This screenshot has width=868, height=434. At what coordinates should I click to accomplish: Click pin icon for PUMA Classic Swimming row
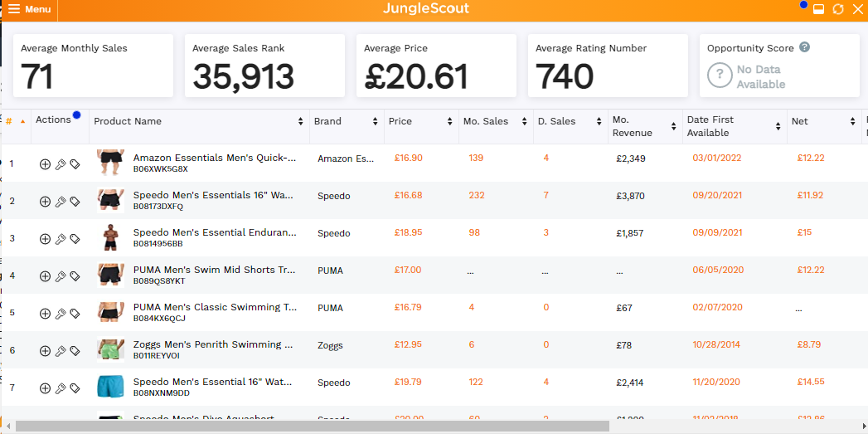(61, 313)
